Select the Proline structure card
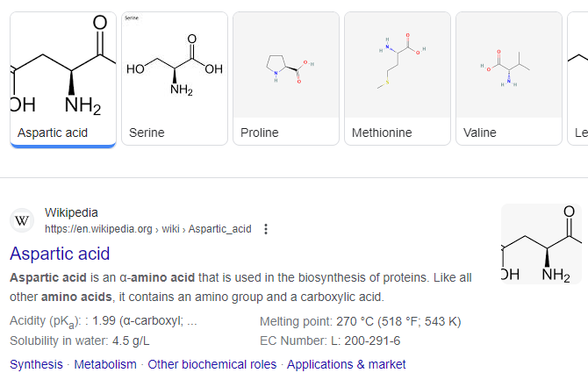Screen dimensions: 588x380 pyautogui.click(x=286, y=78)
